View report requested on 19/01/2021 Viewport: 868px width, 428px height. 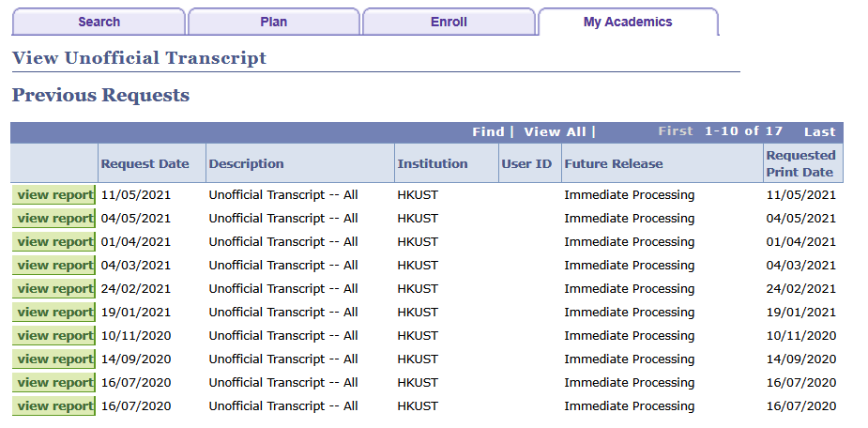pyautogui.click(x=53, y=313)
